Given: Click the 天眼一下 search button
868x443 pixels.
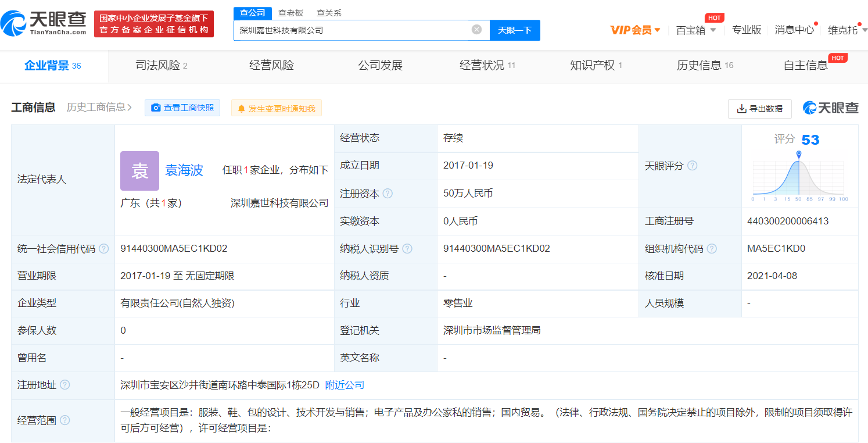Looking at the screenshot, I should point(515,30).
